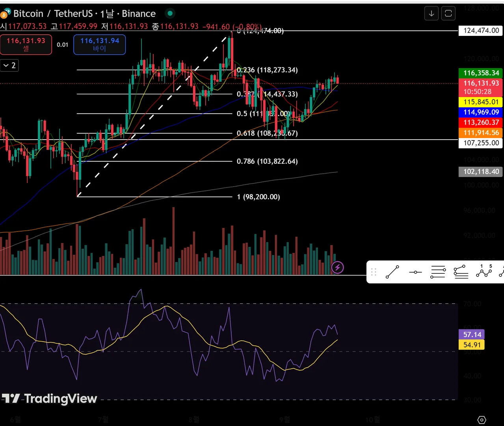Expand the collapsed indicators legend showing 2
Screen dimensions: 504x426
pyautogui.click(x=9, y=65)
